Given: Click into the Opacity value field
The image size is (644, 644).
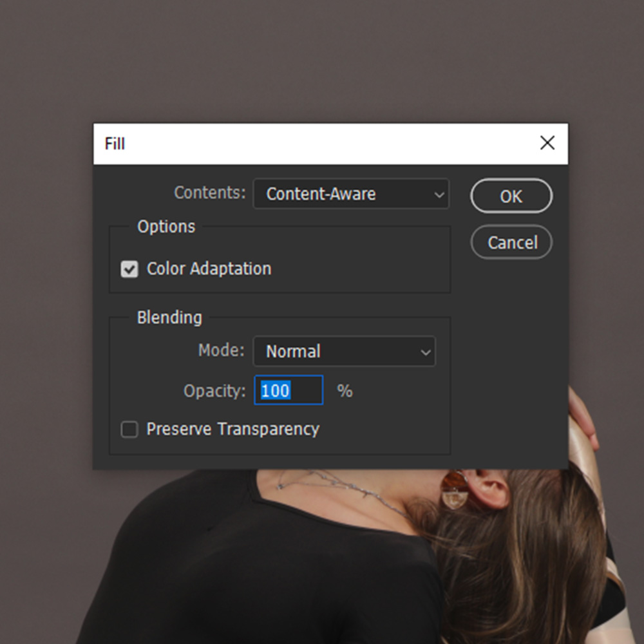Looking at the screenshot, I should click(289, 391).
